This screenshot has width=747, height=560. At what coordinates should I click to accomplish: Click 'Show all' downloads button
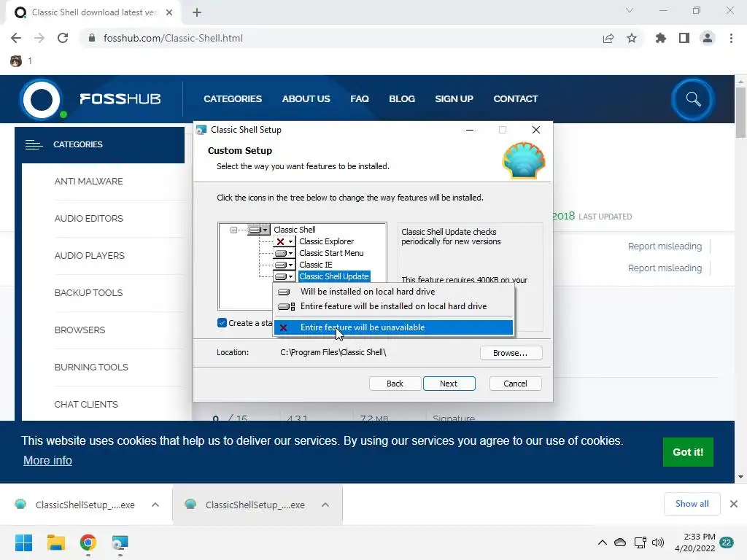pyautogui.click(x=692, y=504)
